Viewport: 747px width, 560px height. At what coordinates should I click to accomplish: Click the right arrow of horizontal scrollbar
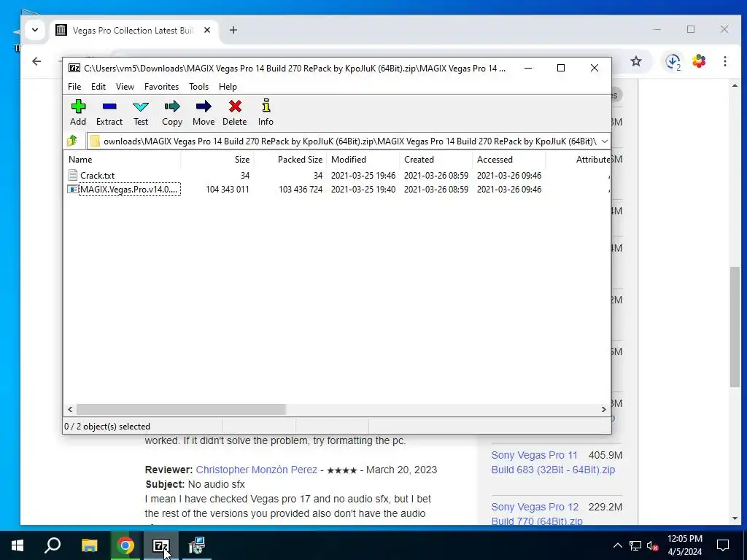(x=603, y=409)
